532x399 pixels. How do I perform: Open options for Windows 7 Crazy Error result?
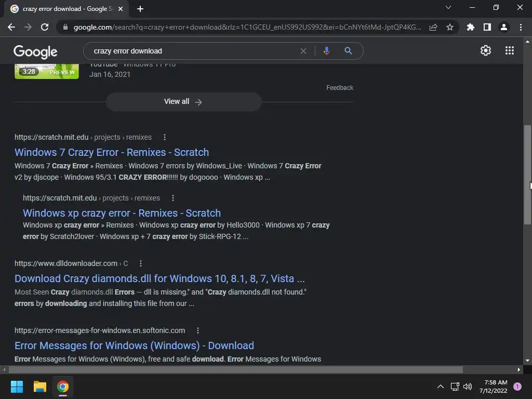[165, 137]
